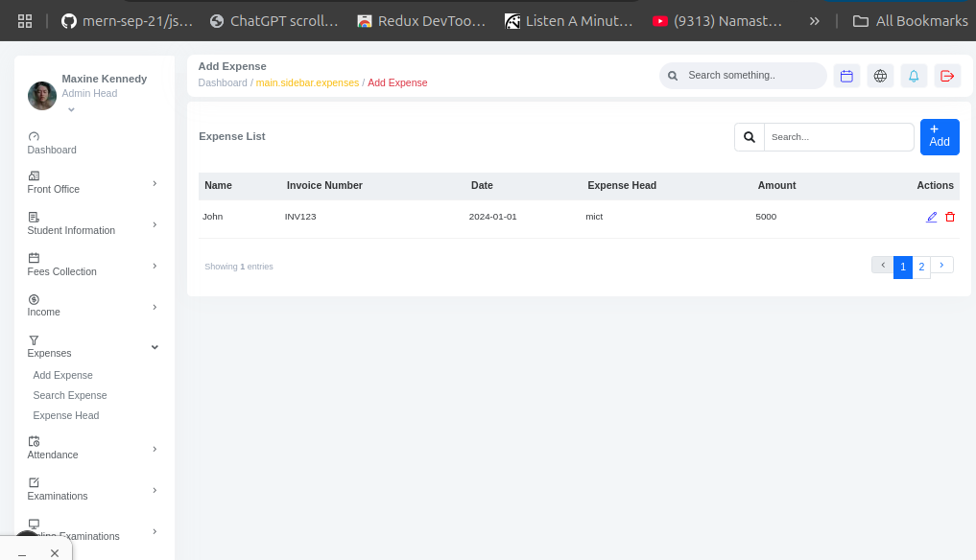Expand the Front Office sidebar menu

pos(155,182)
